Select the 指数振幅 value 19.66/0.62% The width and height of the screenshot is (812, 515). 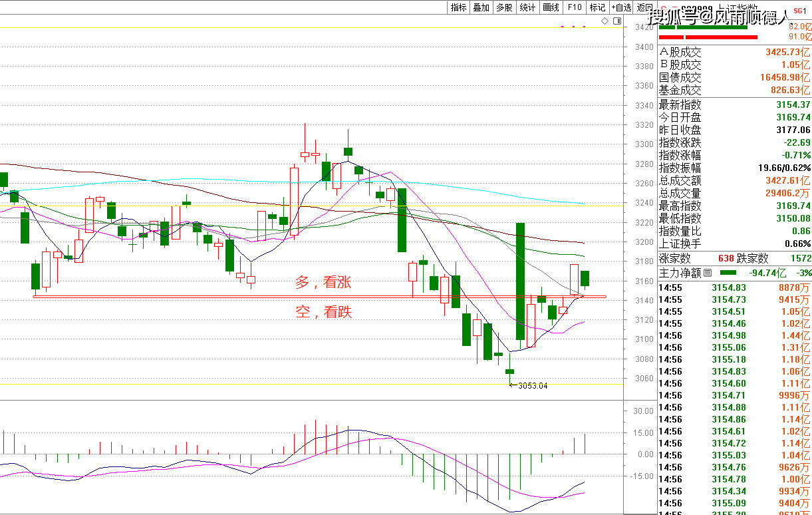pyautogui.click(x=783, y=168)
